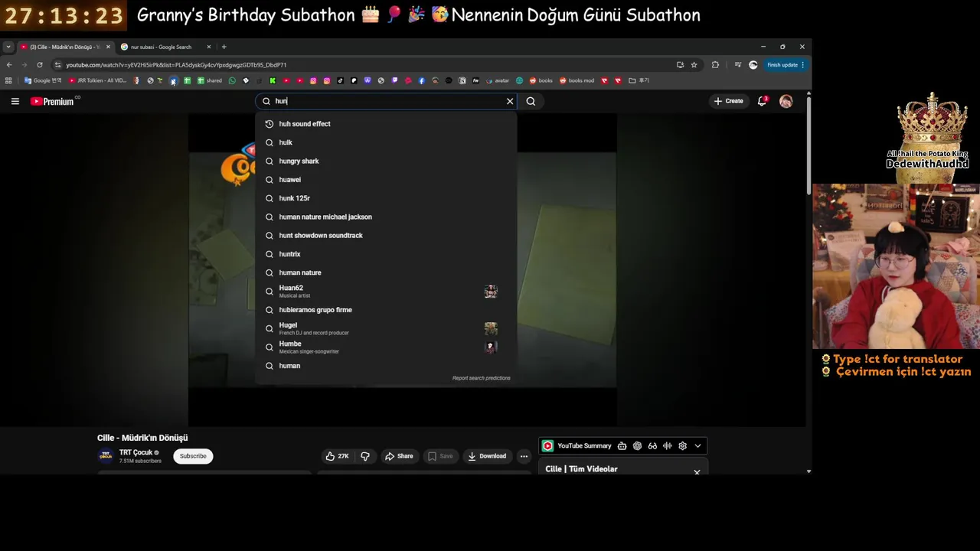Go back in browser history

(x=9, y=65)
